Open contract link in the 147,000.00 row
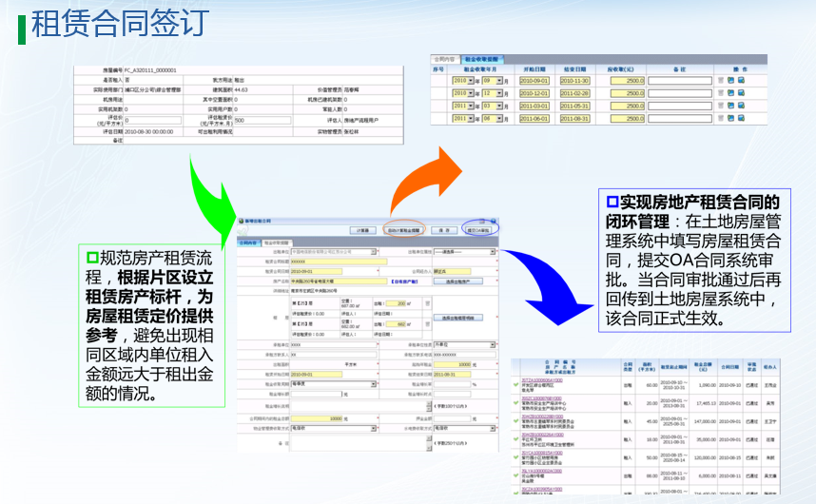Image resolution: width=816 pixels, height=504 pixels. pyautogui.click(x=542, y=417)
